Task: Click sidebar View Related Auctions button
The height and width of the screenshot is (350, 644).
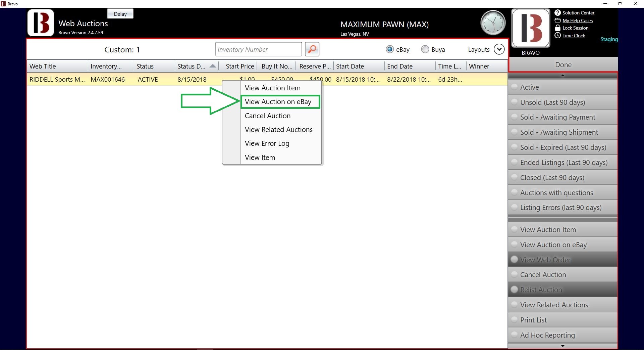Action: 563,305
